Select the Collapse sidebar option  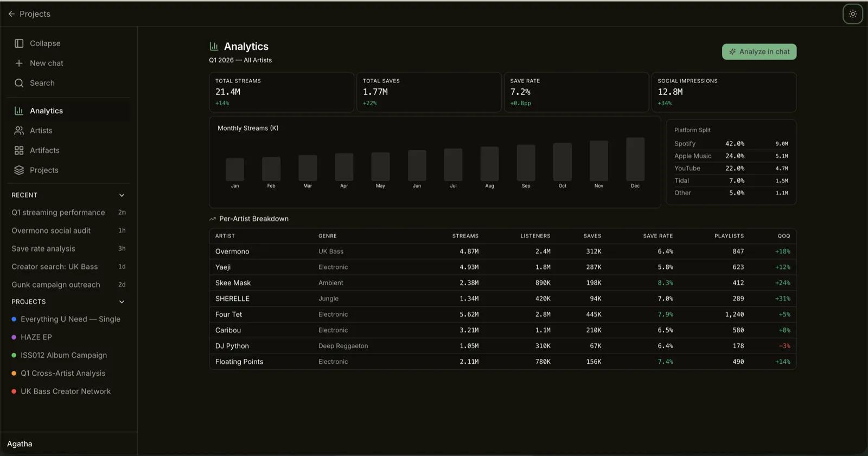(69, 43)
